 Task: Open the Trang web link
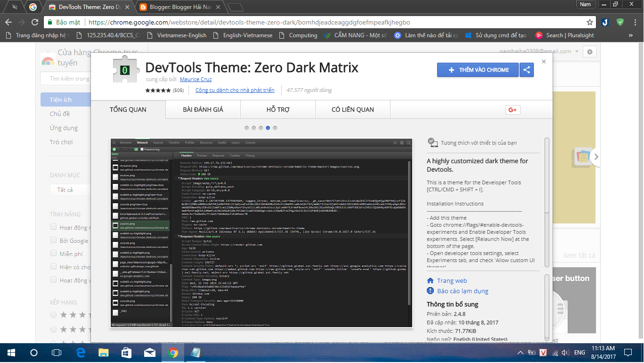[452, 280]
